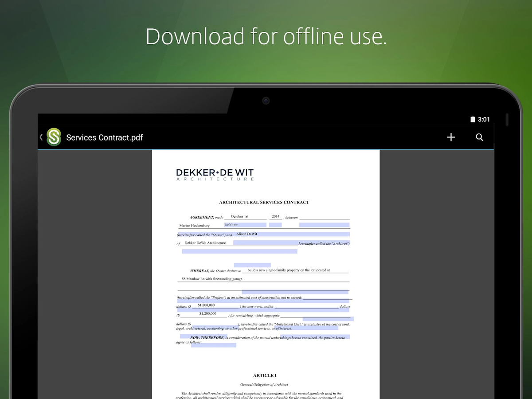Open search with the magnifier icon
Image resolution: width=532 pixels, height=399 pixels.
479,137
